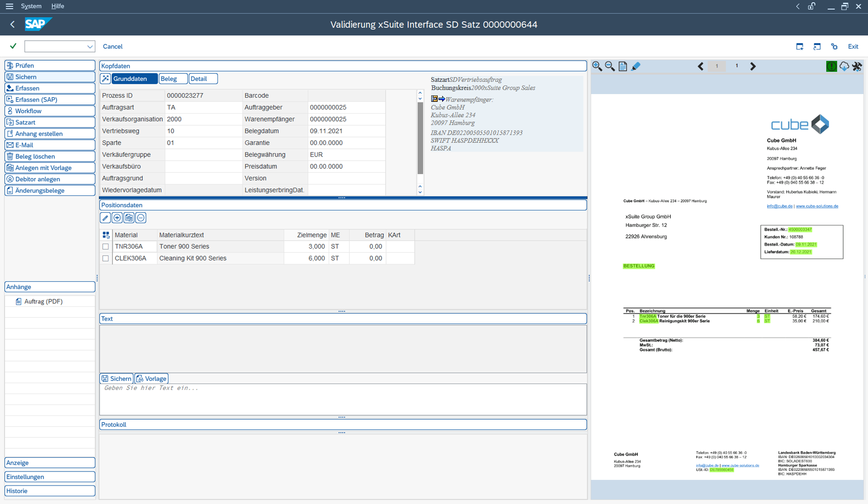Copy position with the copy icon
Image resolution: width=868 pixels, height=504 pixels.
(129, 218)
